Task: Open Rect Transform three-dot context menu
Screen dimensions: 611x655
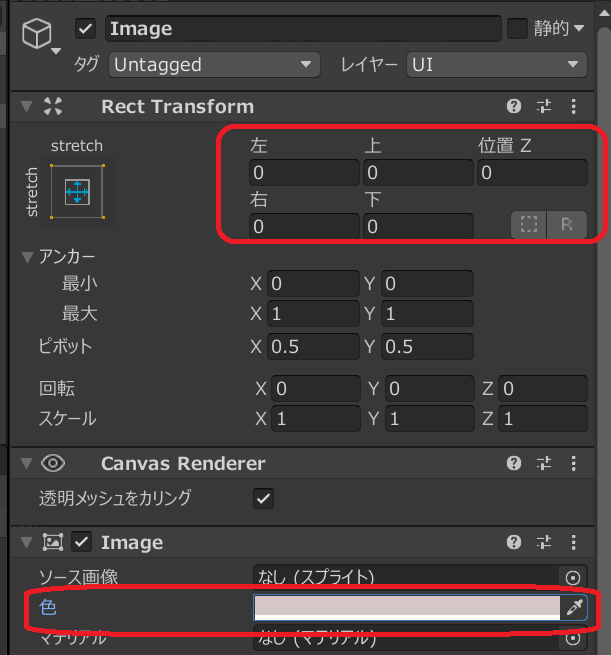Action: tap(574, 106)
